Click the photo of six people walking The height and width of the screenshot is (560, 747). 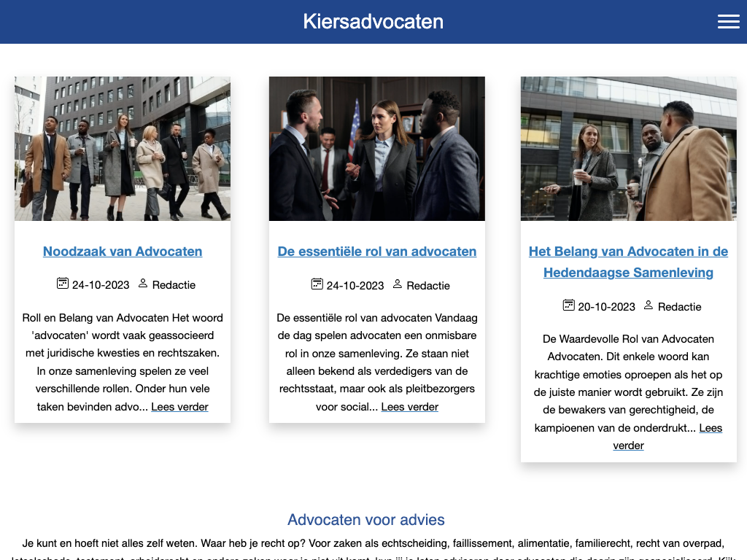click(x=123, y=149)
